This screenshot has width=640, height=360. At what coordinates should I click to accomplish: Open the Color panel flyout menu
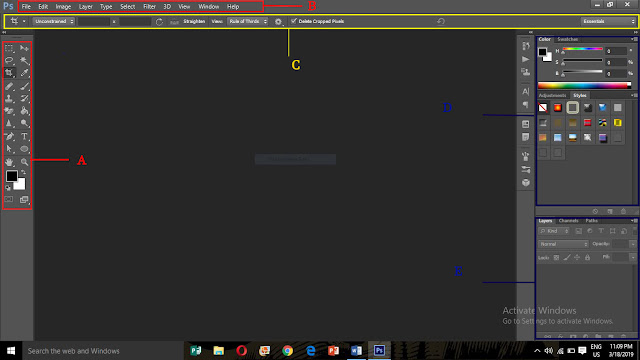[634, 39]
